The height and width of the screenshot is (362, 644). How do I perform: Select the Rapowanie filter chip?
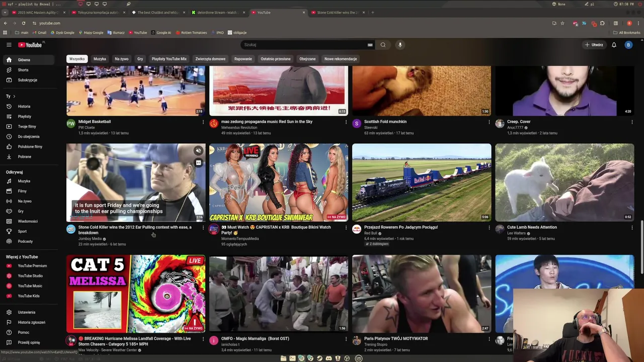coord(243,59)
